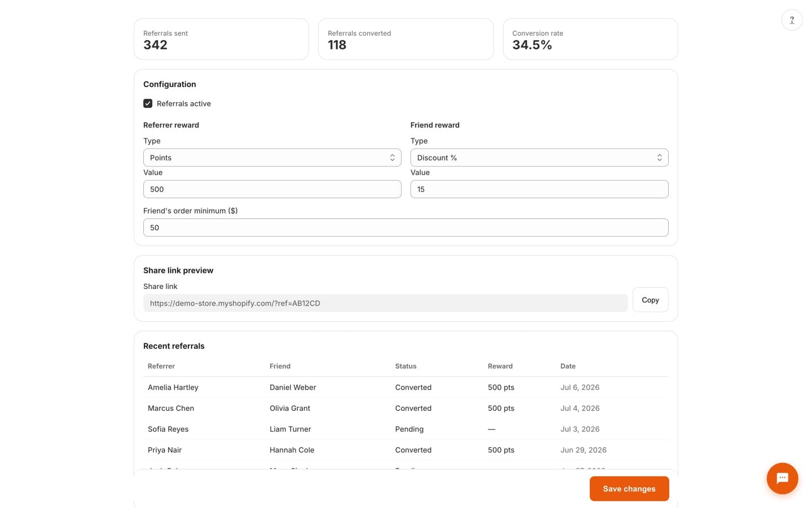Click the Referrer reward label

171,125
